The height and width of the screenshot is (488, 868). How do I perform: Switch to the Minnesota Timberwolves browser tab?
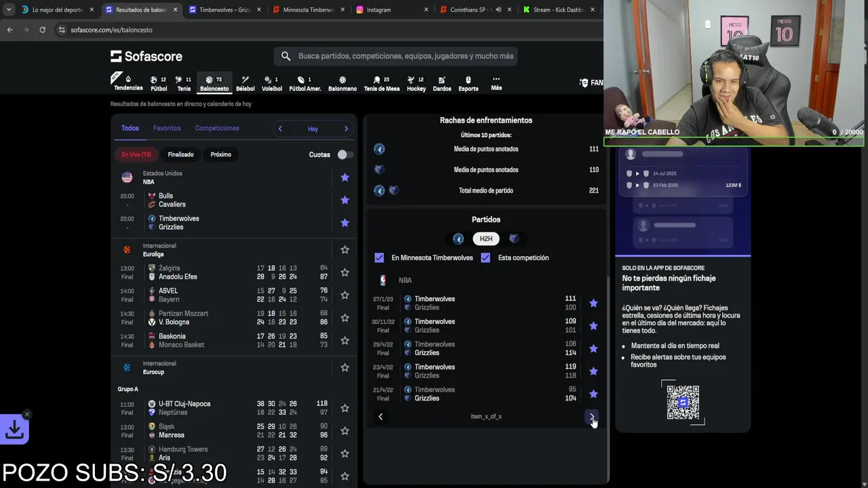pos(309,9)
